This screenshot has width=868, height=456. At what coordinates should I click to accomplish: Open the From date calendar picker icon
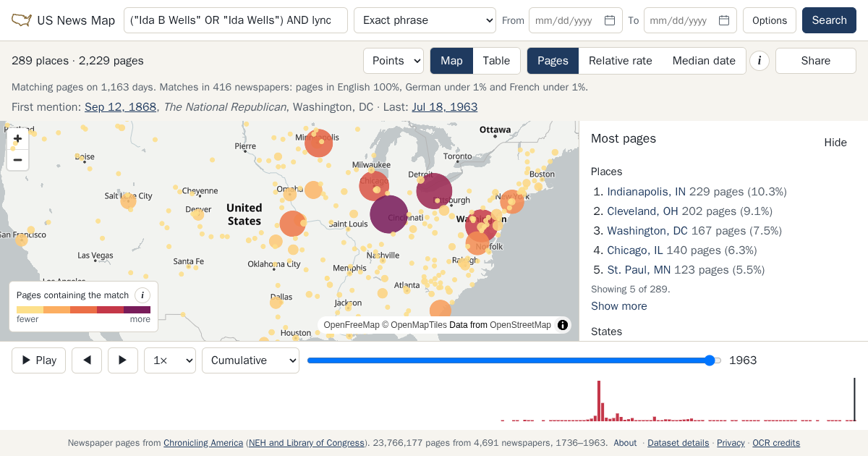coord(610,20)
